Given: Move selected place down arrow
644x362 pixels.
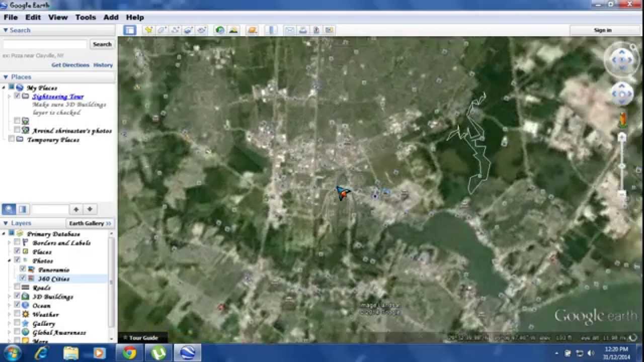Looking at the screenshot, I should tap(90, 209).
